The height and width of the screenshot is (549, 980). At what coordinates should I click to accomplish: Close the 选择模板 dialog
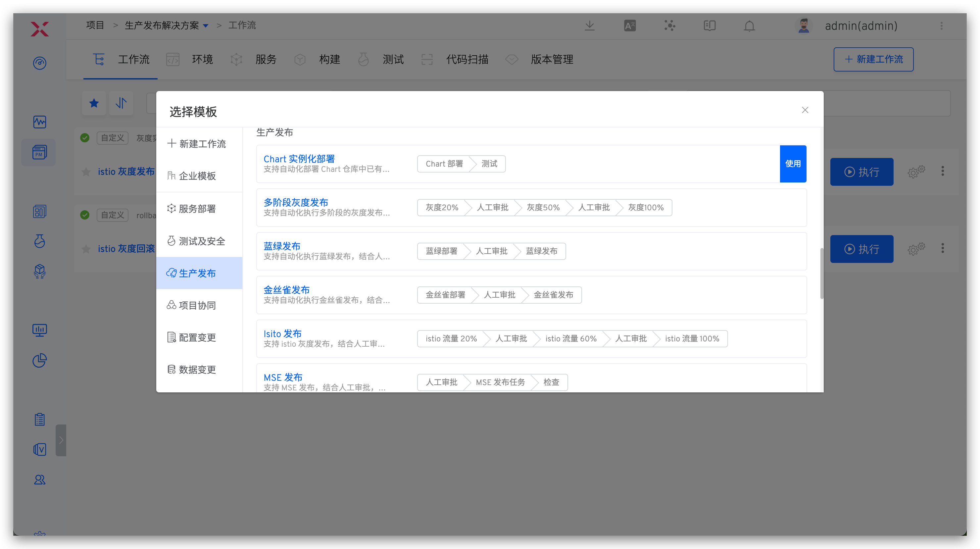805,110
